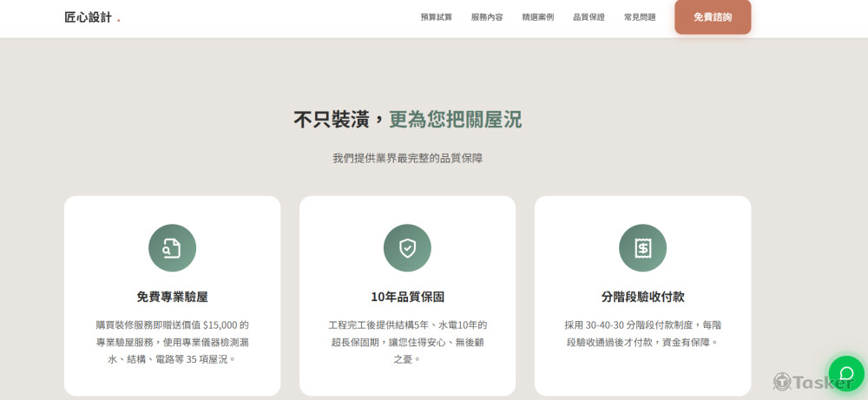Click the 30-40-30 payment description text
The height and width of the screenshot is (400, 868).
642,333
